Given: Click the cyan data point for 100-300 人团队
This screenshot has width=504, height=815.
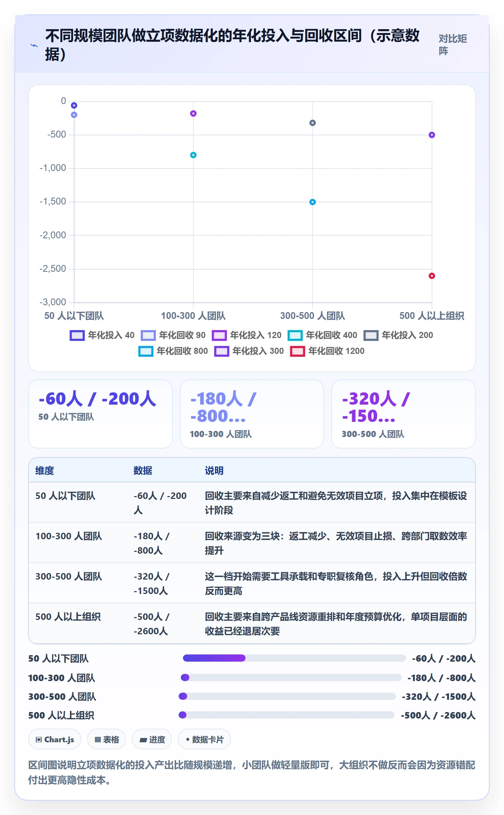Looking at the screenshot, I should [x=193, y=155].
